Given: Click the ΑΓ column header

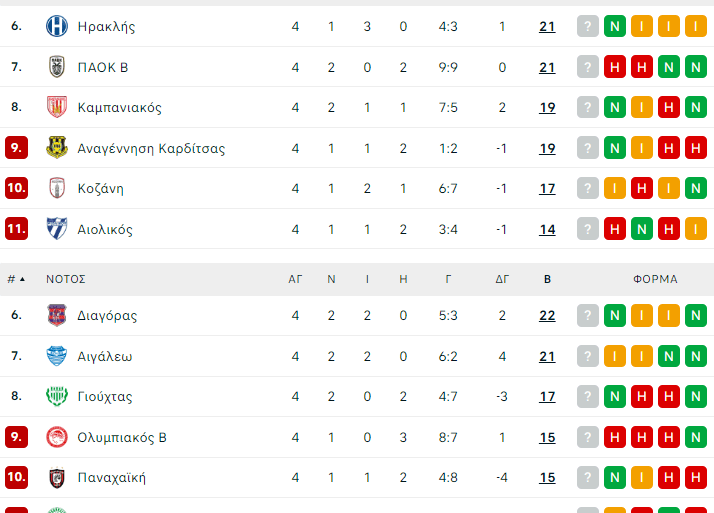Looking at the screenshot, I should (x=295, y=279).
